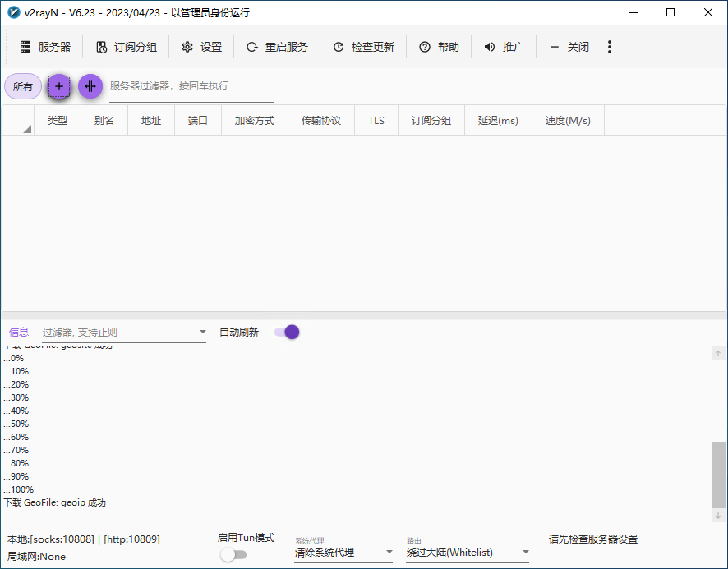Click the question mark help icon

point(425,47)
